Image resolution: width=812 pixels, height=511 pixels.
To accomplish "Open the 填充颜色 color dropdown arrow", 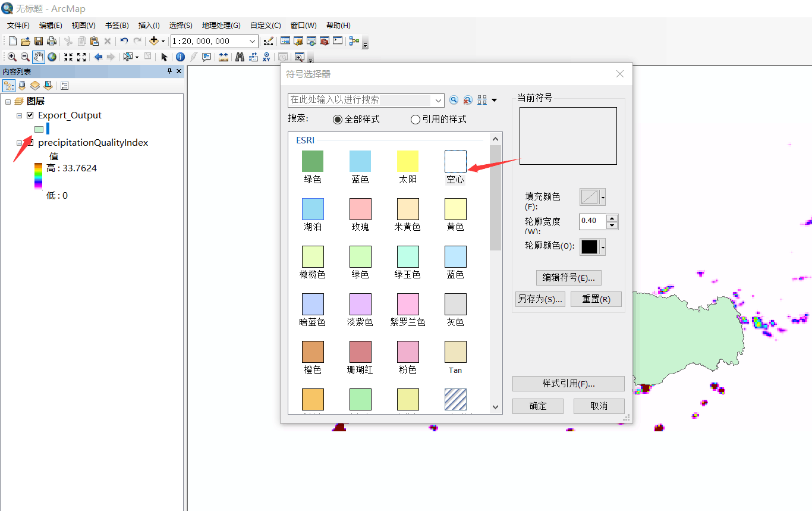I will [x=602, y=197].
